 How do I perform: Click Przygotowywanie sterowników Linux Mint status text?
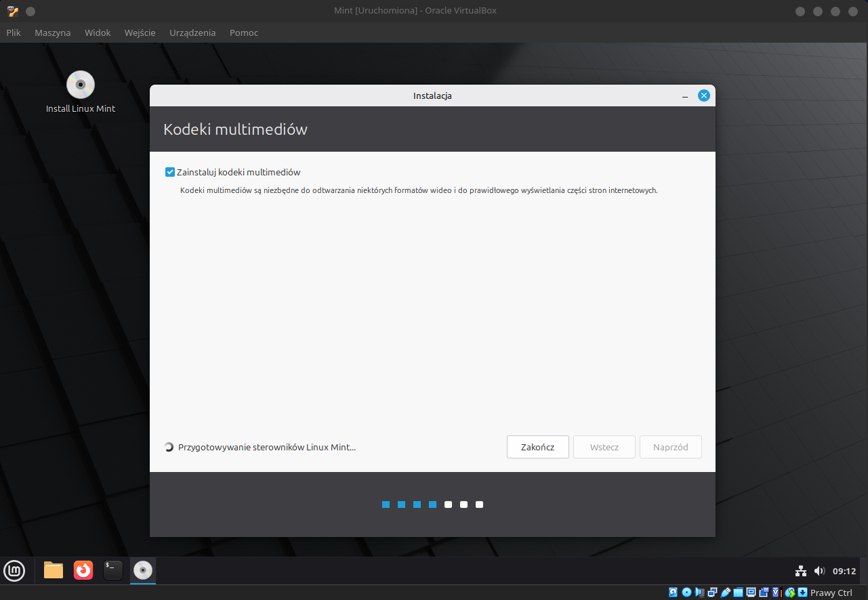(x=267, y=447)
